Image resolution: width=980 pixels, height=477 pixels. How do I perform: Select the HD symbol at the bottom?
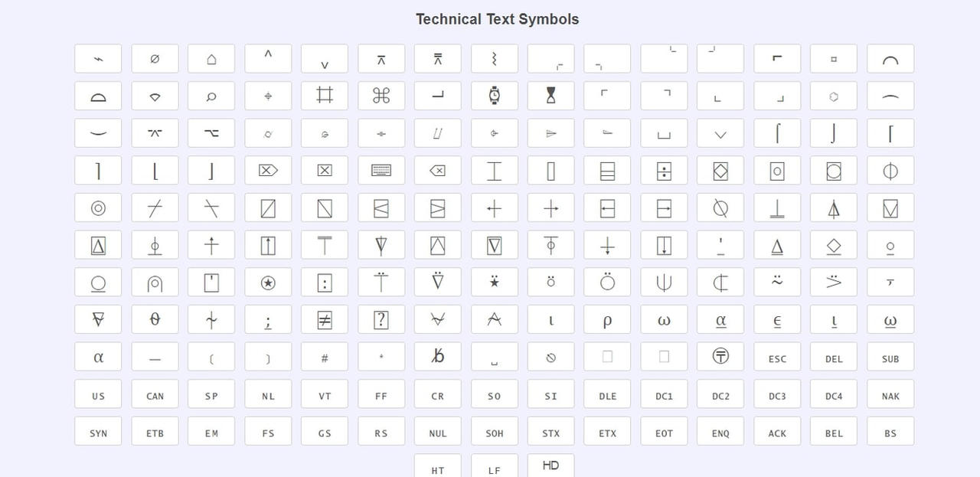point(550,465)
